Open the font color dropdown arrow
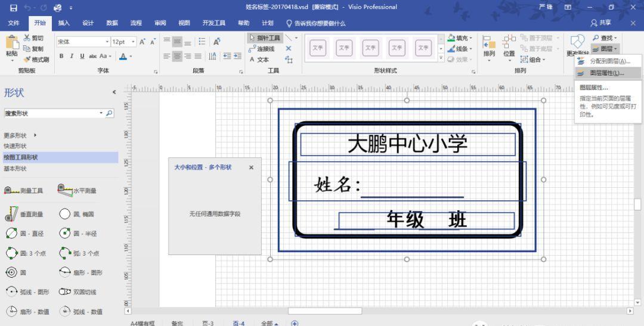Viewport: 644px width, 326px height. [131, 57]
